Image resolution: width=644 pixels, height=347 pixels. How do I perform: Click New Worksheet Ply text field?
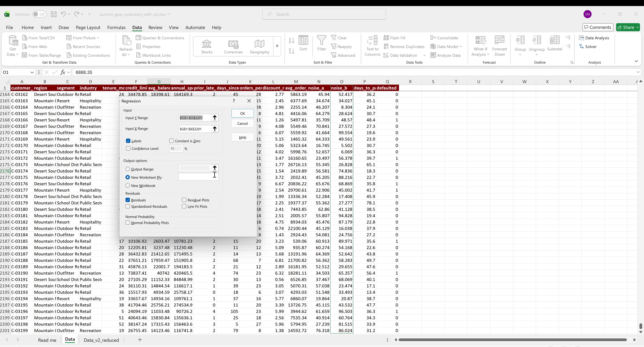click(198, 177)
